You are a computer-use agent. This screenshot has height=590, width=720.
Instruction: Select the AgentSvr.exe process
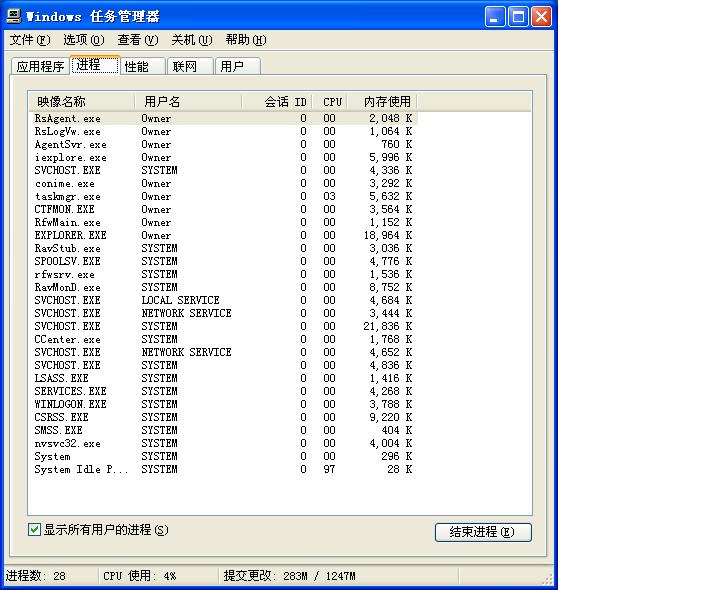(x=223, y=144)
